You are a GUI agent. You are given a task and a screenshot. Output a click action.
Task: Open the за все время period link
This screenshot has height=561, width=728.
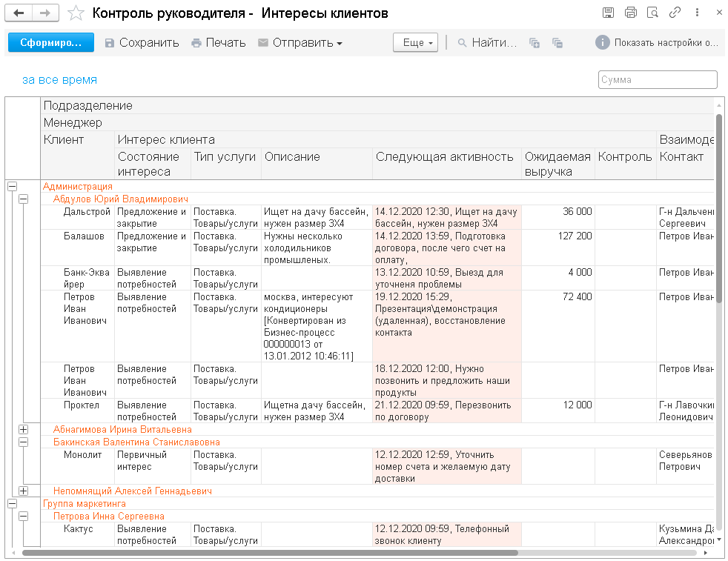(59, 80)
